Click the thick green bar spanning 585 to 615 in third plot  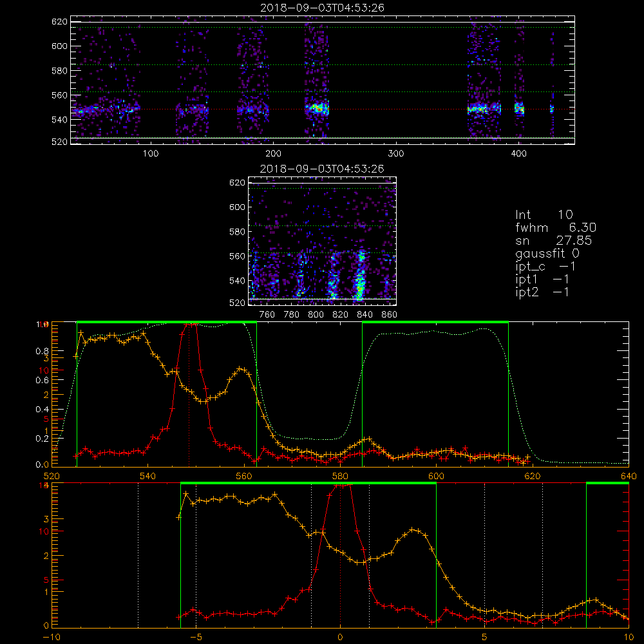pos(435,323)
